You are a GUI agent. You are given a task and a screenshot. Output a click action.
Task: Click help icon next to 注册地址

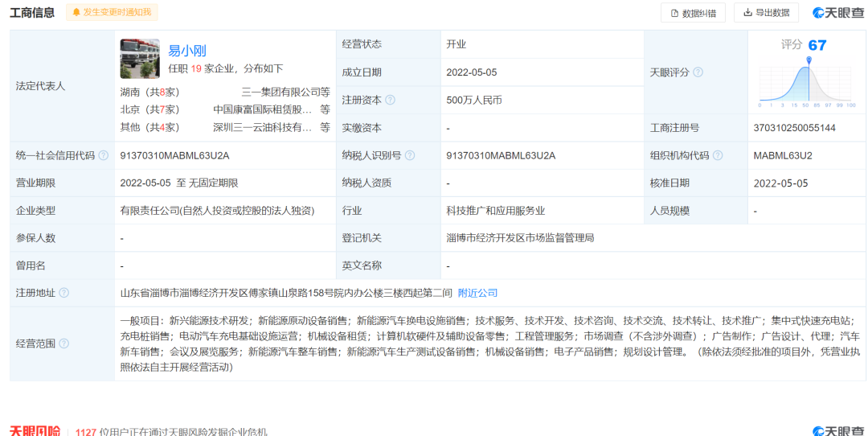click(x=63, y=293)
